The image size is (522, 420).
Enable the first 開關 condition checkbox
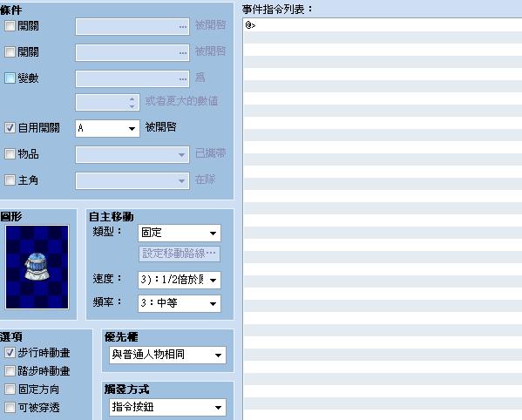click(10, 26)
